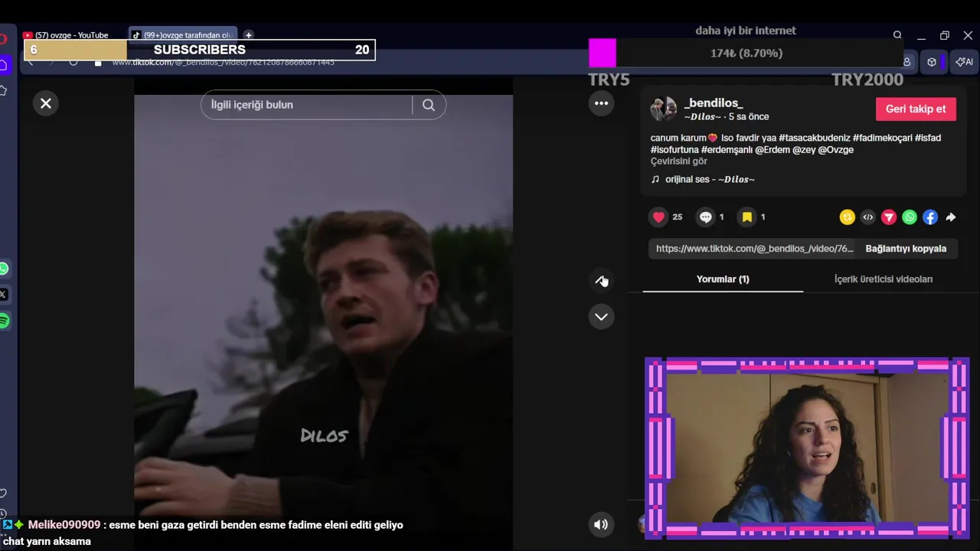Click the Opera logo menu button

3,38
